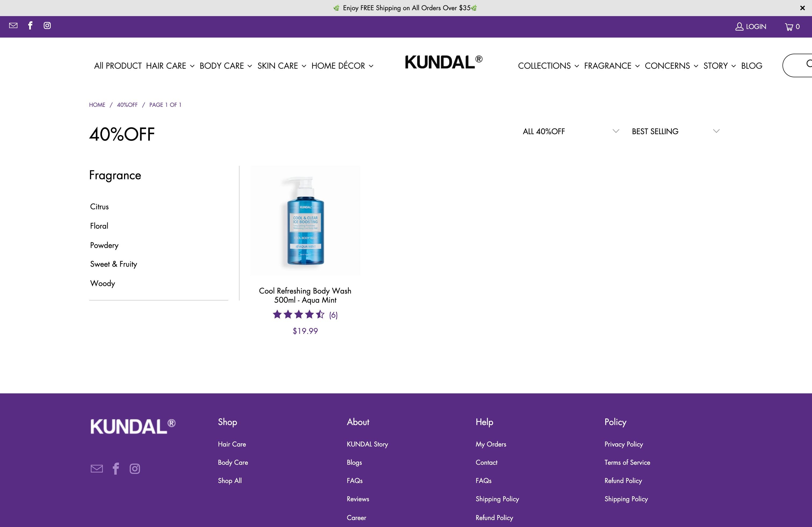Open the BLOG menu item
This screenshot has width=812, height=527.
752,66
